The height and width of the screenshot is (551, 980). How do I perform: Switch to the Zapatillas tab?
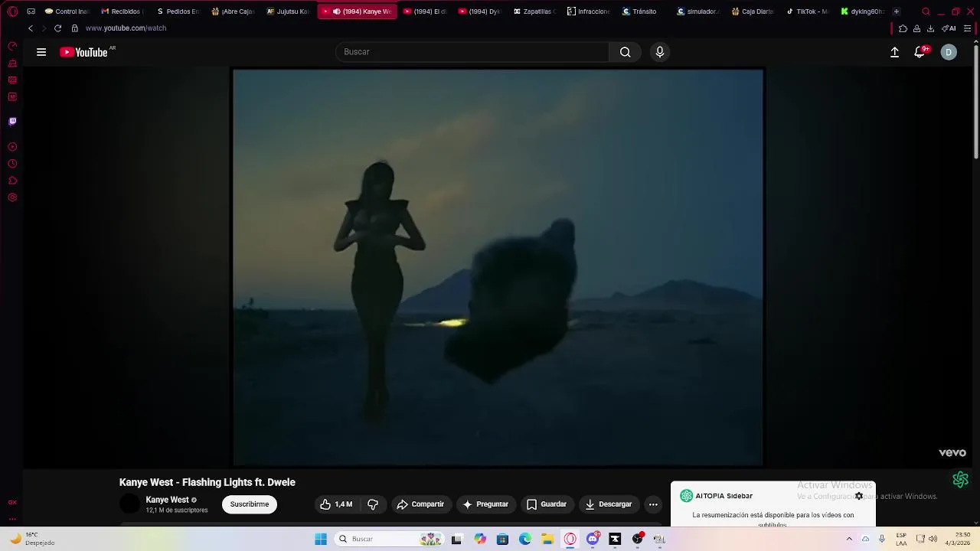coord(535,11)
